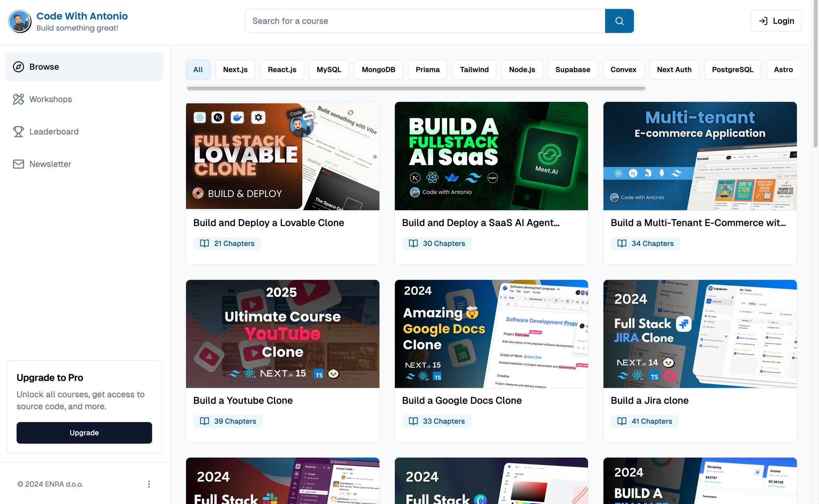This screenshot has width=819, height=504.
Task: Click the Browse compass icon
Action: point(18,67)
